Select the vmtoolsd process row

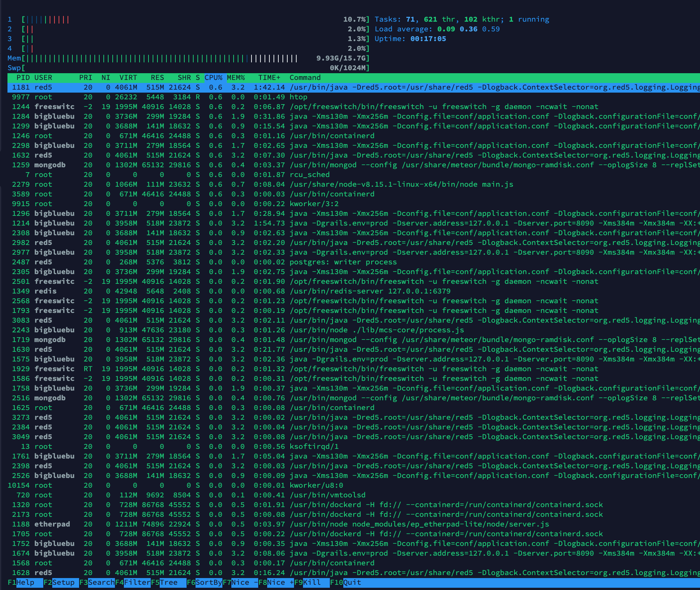(x=354, y=495)
